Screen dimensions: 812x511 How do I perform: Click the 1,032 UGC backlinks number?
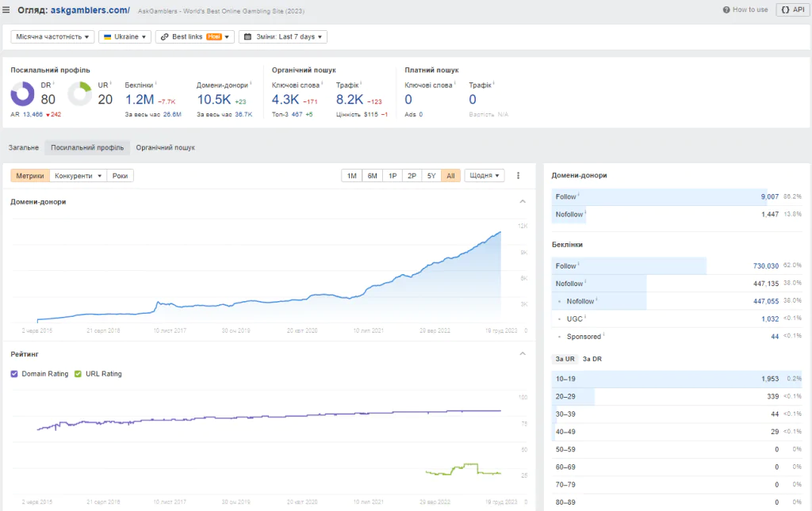pos(770,318)
